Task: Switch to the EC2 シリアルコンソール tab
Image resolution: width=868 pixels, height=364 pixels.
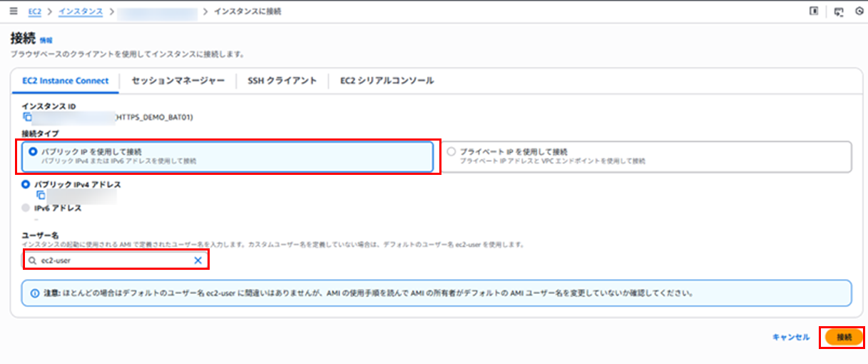Action: (x=386, y=81)
